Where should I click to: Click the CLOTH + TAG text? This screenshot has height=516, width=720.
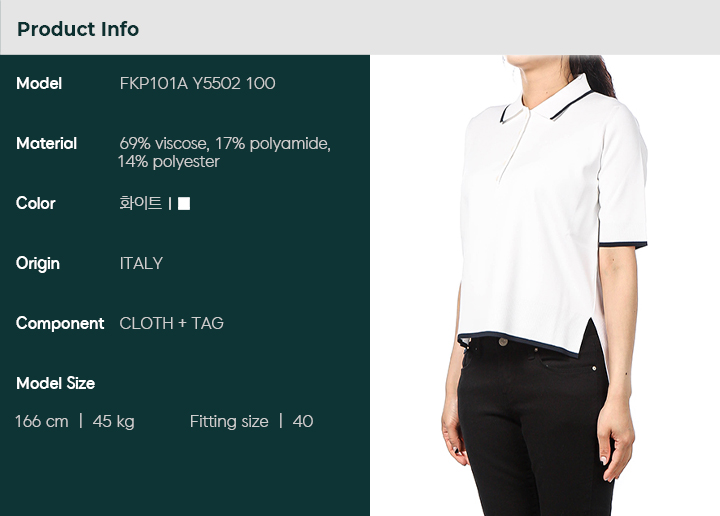(x=171, y=324)
